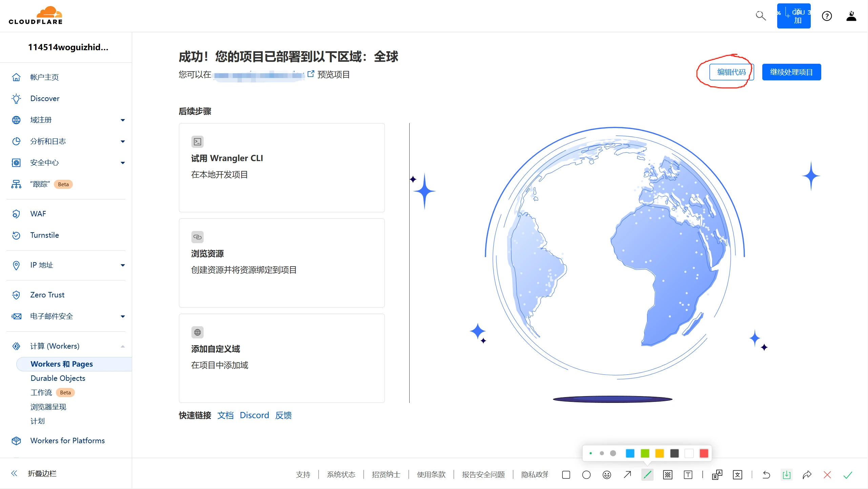Cancel the screenshot with red X

pyautogui.click(x=827, y=475)
